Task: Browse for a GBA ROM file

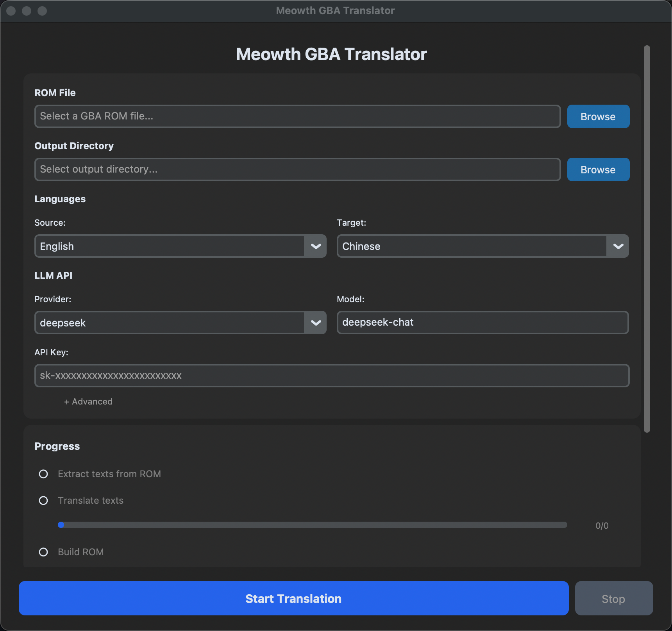Action: click(x=598, y=116)
